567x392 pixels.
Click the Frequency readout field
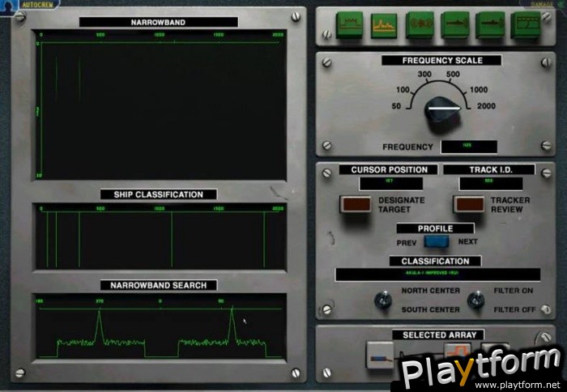(x=469, y=147)
